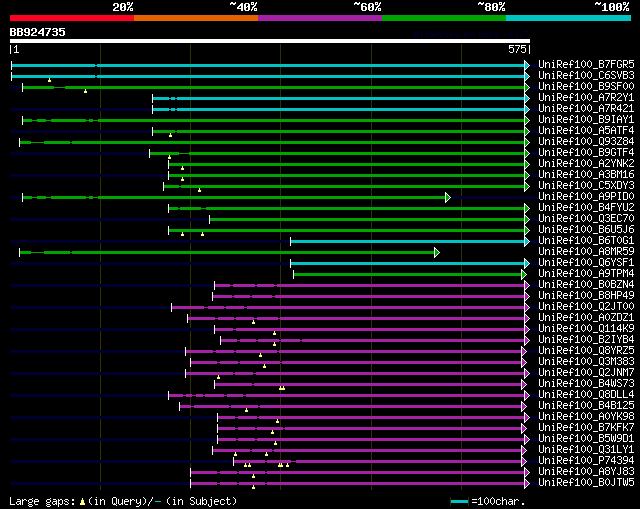The height and width of the screenshot is (509, 640).
Task: Click the green arrowhead ending the A8MR59 alignment
Action: coord(437,253)
